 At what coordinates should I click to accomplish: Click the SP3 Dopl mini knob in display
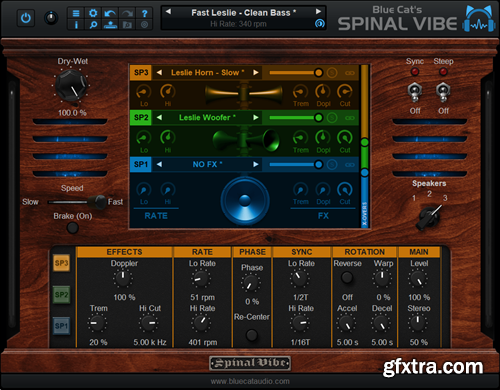[323, 92]
